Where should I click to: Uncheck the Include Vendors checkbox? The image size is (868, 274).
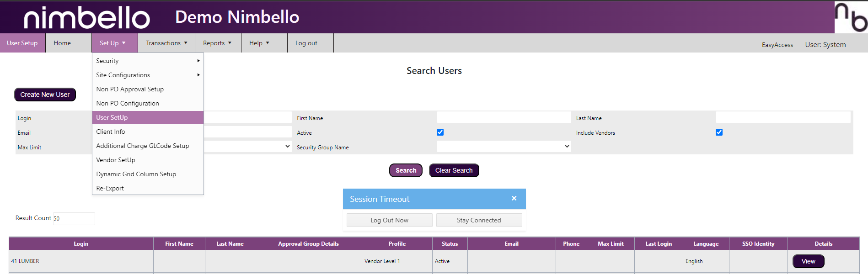coord(719,132)
